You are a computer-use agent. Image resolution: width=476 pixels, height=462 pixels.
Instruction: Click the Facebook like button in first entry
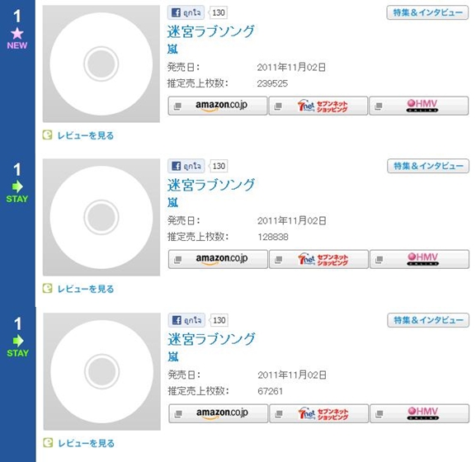[186, 12]
